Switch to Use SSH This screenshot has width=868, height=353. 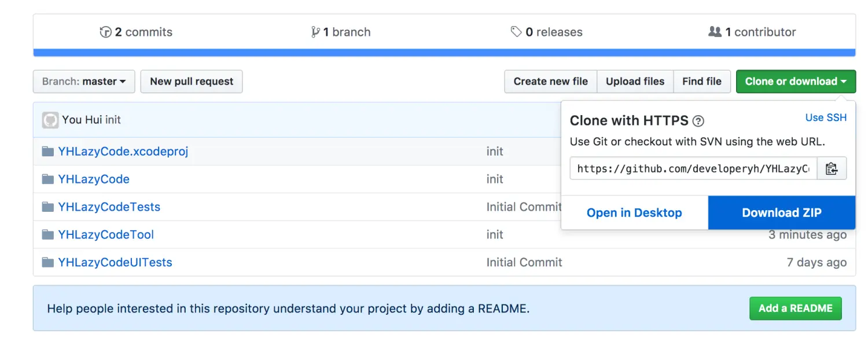pyautogui.click(x=826, y=117)
